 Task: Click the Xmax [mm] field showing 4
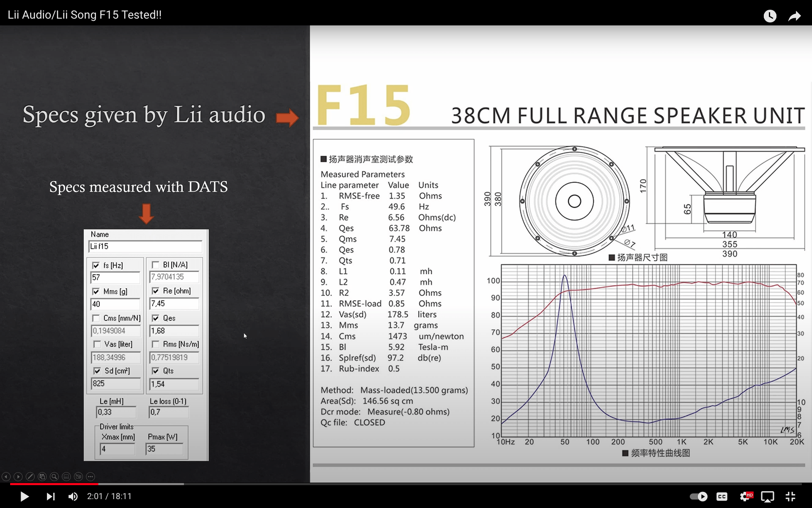tap(117, 449)
